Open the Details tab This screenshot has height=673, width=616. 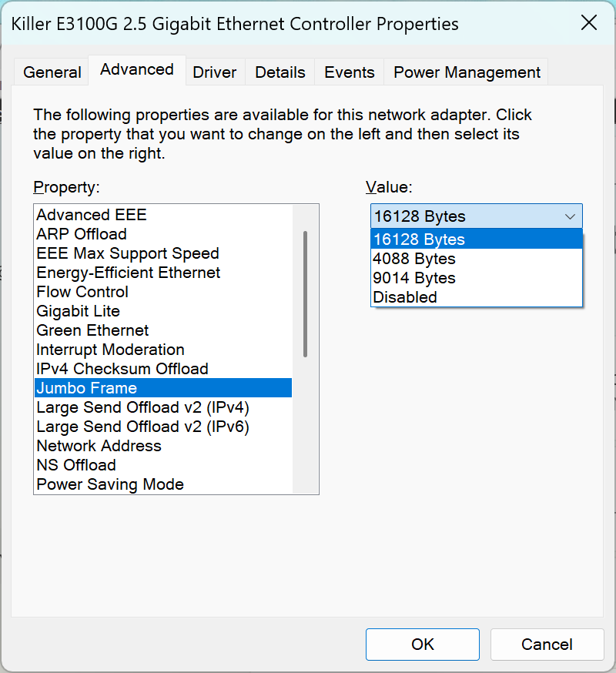(280, 72)
